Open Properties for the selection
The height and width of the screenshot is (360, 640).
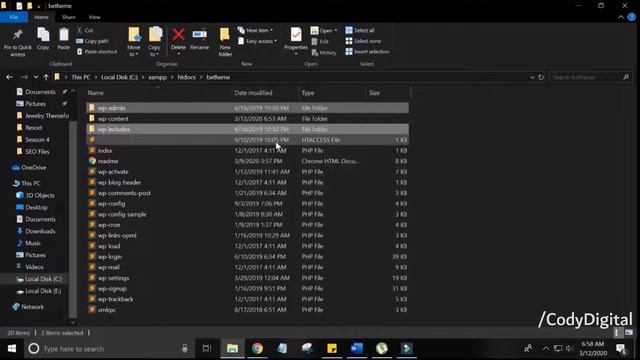pyautogui.click(x=296, y=41)
